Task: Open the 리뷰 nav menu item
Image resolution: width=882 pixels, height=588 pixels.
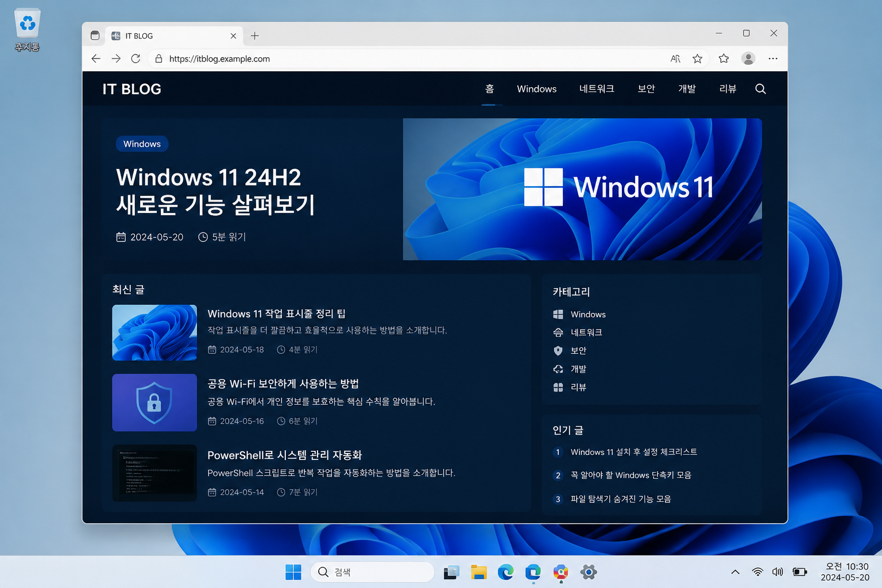Action: (728, 89)
